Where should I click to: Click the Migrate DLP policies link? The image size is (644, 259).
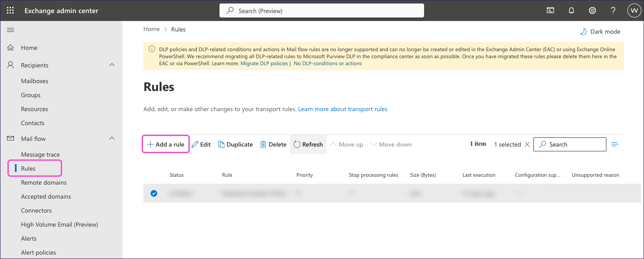point(264,63)
